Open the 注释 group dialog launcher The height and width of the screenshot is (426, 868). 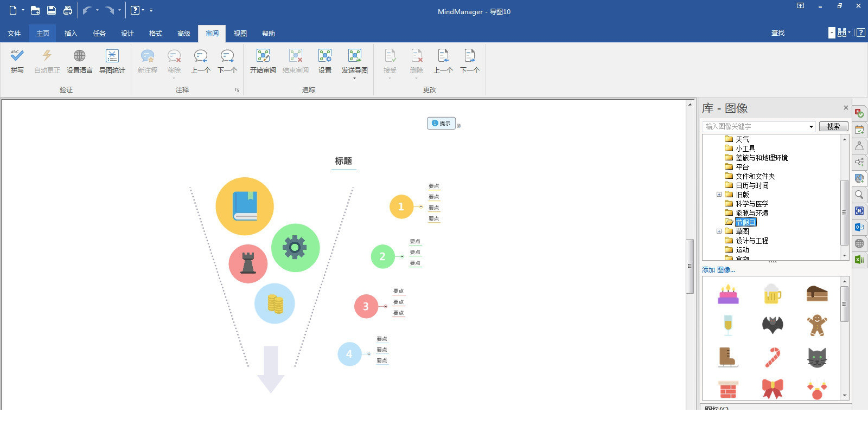tap(237, 90)
